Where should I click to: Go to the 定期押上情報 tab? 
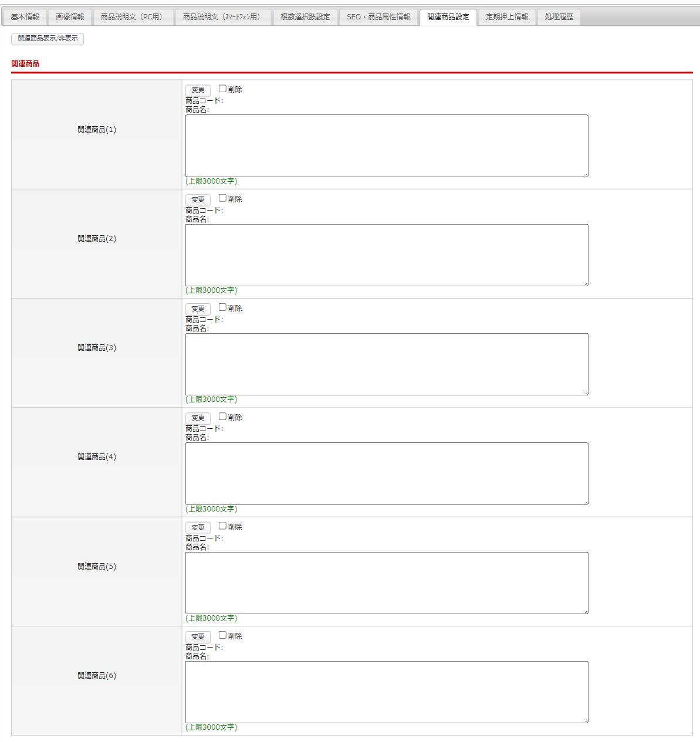coord(507,17)
